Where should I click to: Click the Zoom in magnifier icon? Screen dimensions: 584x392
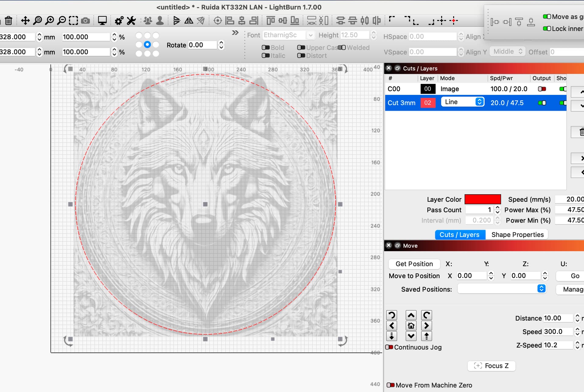[x=49, y=21]
